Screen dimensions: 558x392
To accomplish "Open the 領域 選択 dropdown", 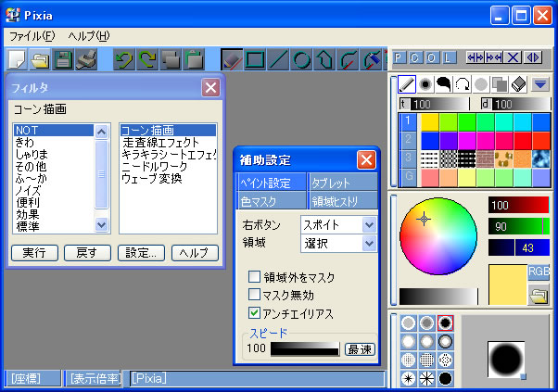I will tap(369, 244).
